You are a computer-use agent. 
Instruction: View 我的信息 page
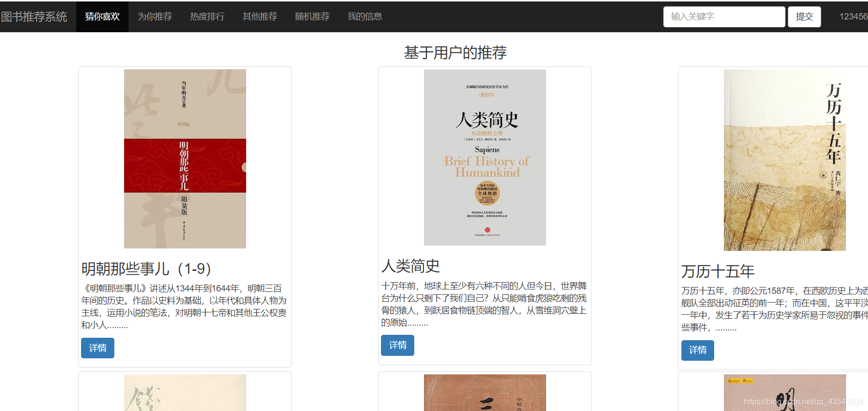coord(365,17)
